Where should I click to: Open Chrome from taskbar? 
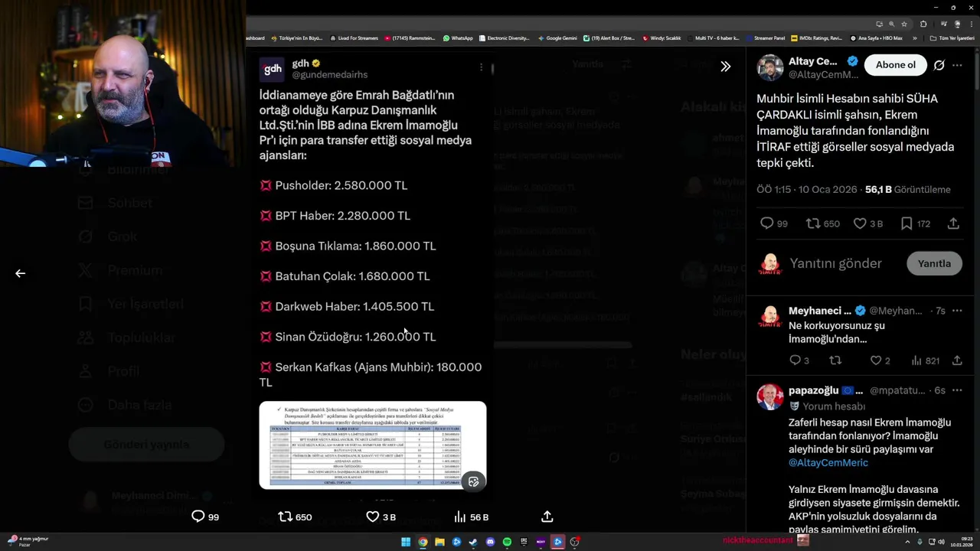tap(423, 542)
